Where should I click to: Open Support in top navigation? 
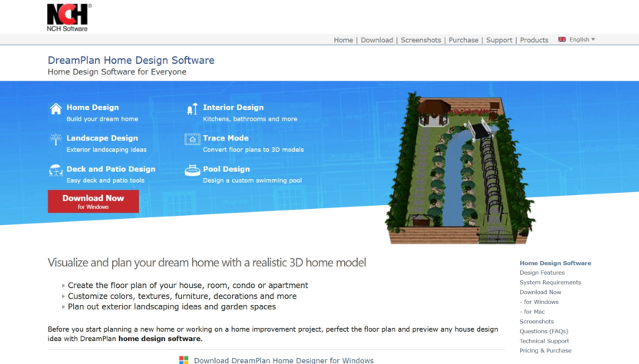coord(499,40)
